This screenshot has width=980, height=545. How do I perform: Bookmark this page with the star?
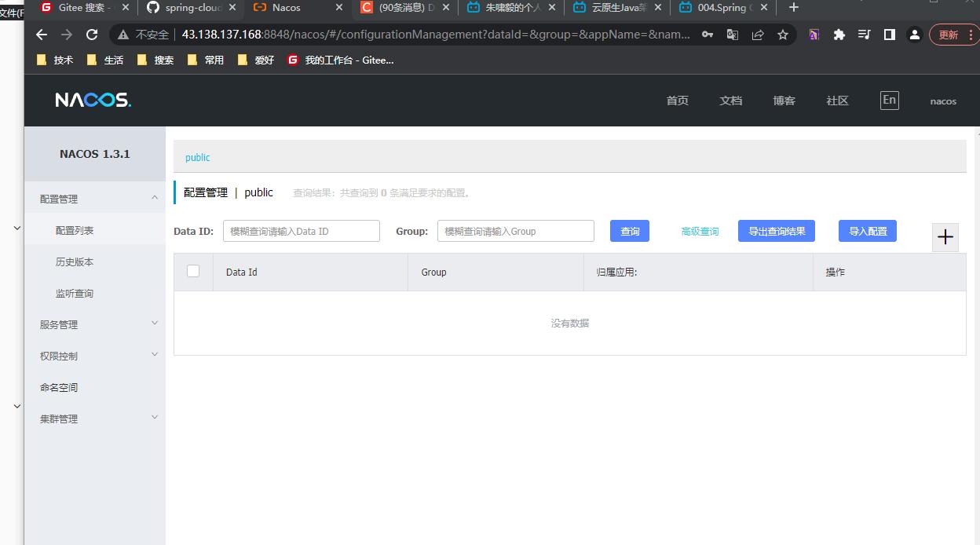pos(783,35)
